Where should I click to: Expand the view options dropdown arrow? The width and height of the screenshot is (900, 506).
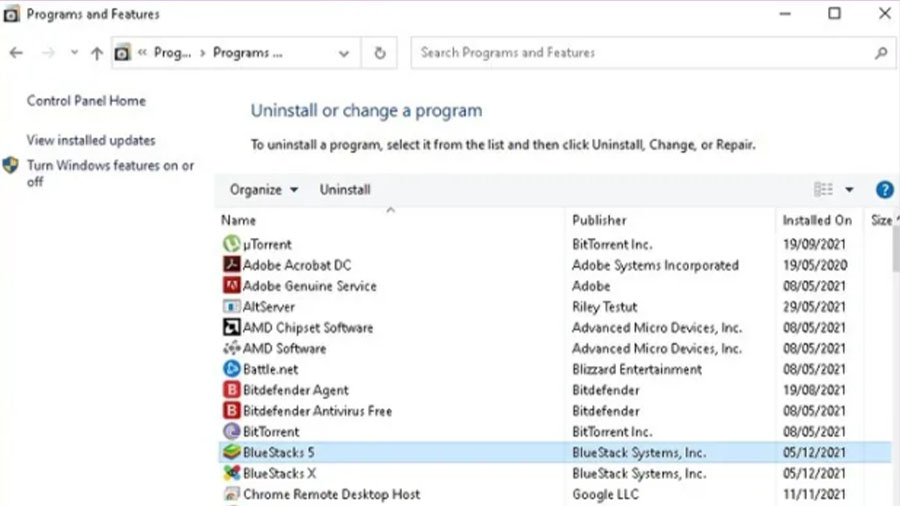849,189
